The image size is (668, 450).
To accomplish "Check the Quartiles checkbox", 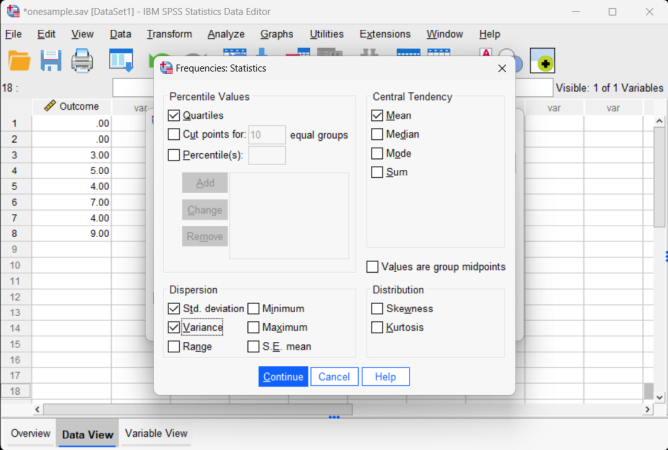I will (x=174, y=115).
